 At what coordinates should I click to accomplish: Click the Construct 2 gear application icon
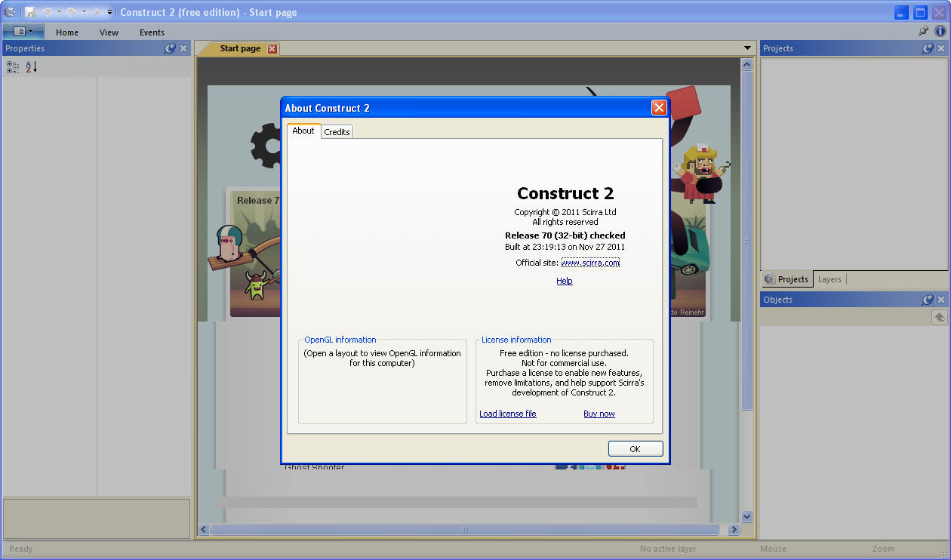click(10, 12)
